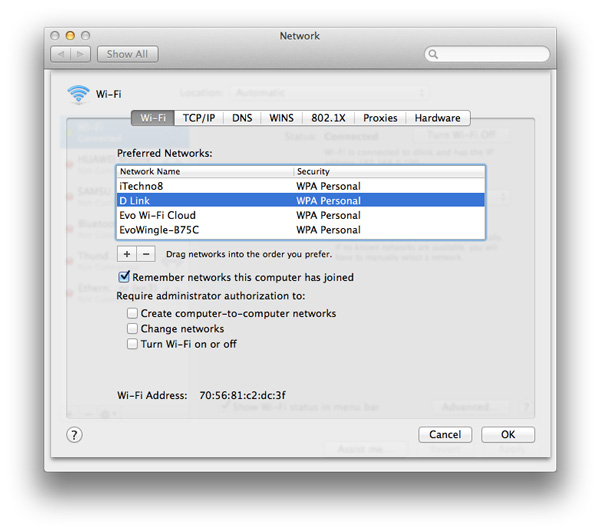
Task: Open help with the question mark button
Action: pyautogui.click(x=74, y=435)
